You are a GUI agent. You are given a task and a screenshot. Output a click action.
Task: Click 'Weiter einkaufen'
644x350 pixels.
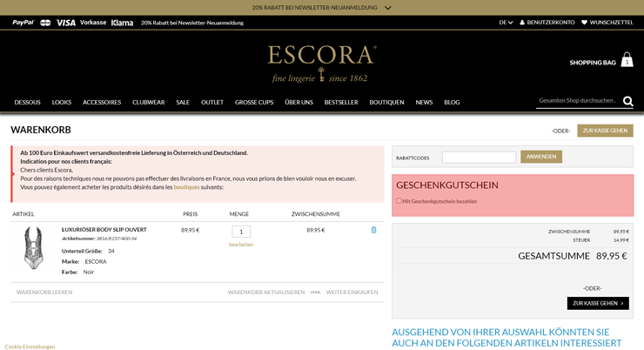352,292
